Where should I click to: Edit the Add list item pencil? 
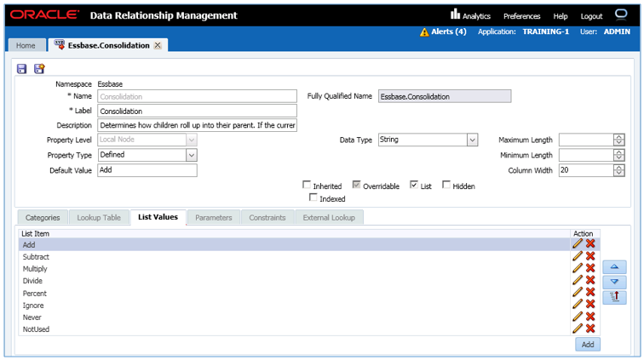(578, 243)
